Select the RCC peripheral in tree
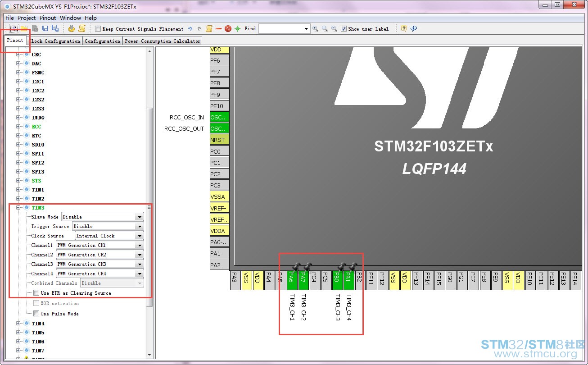588x365 pixels. click(36, 127)
